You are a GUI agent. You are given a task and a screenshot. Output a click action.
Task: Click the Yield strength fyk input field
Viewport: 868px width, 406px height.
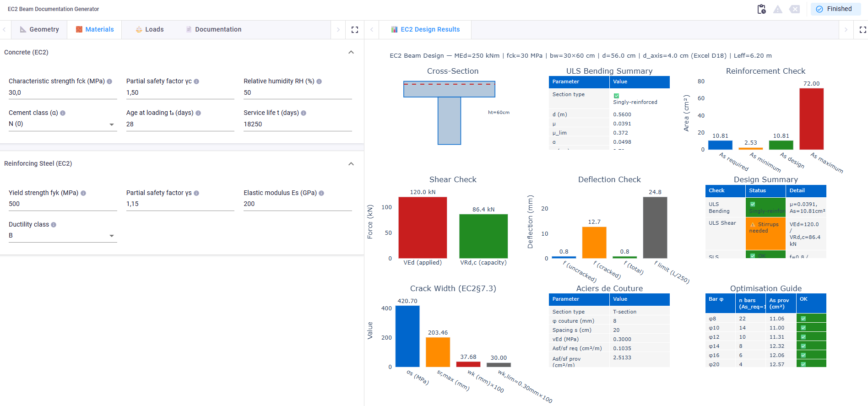point(62,204)
